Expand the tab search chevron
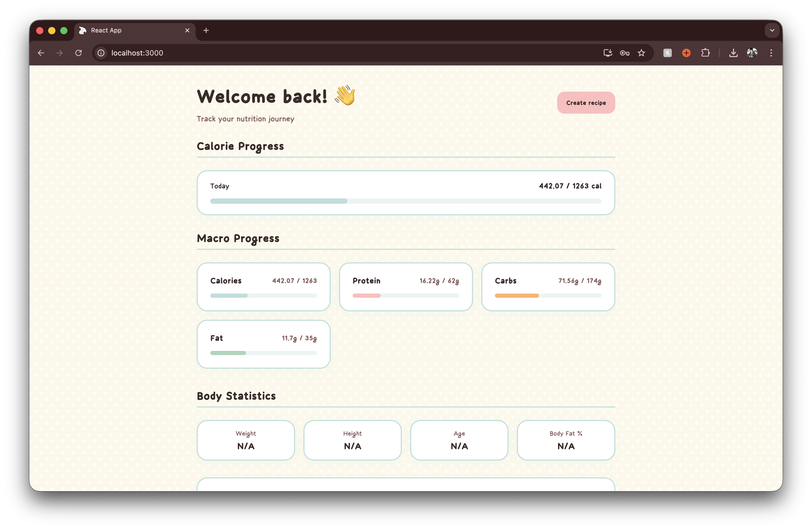Viewport: 812px width, 530px height. [772, 30]
